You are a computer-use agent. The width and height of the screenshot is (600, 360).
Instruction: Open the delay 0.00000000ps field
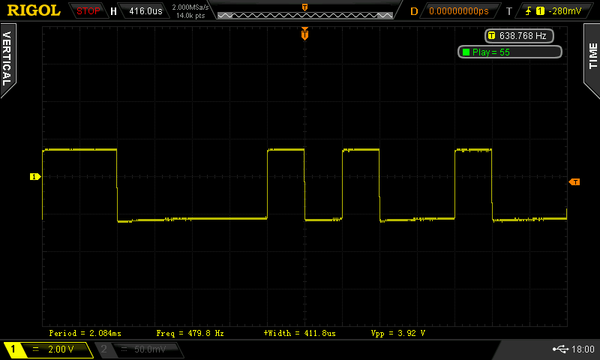point(459,11)
